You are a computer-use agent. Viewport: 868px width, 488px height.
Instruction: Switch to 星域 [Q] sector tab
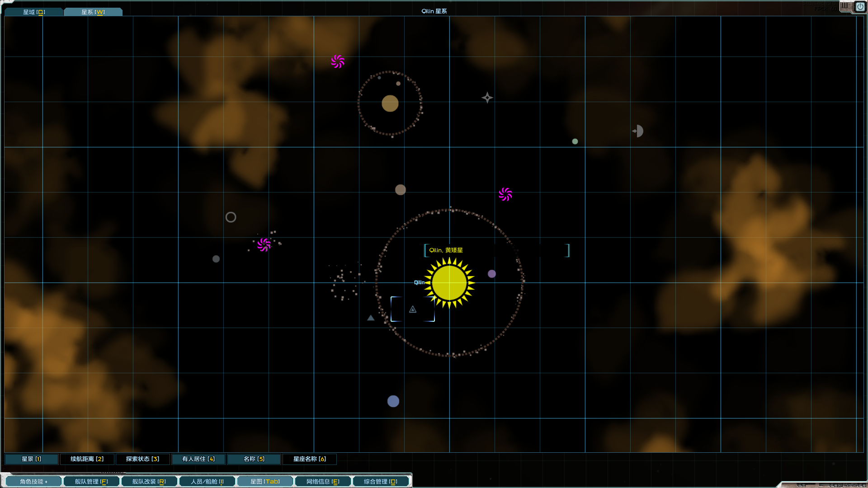(x=34, y=12)
